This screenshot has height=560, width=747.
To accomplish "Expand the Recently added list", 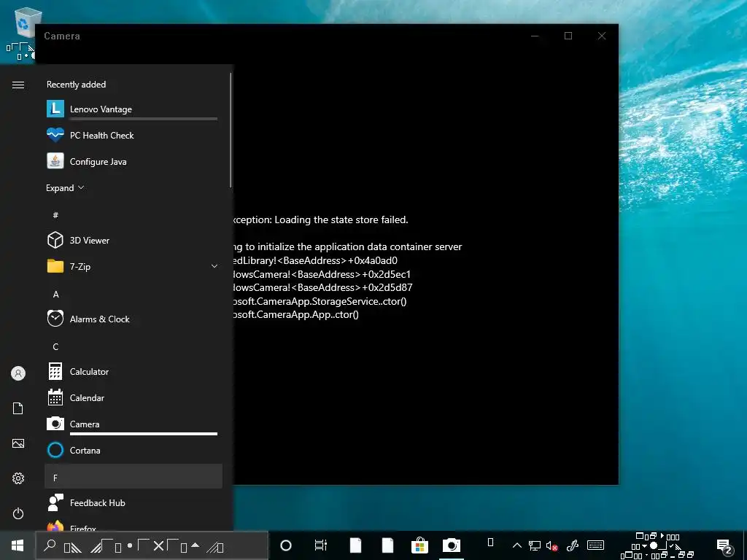I will coord(65,188).
